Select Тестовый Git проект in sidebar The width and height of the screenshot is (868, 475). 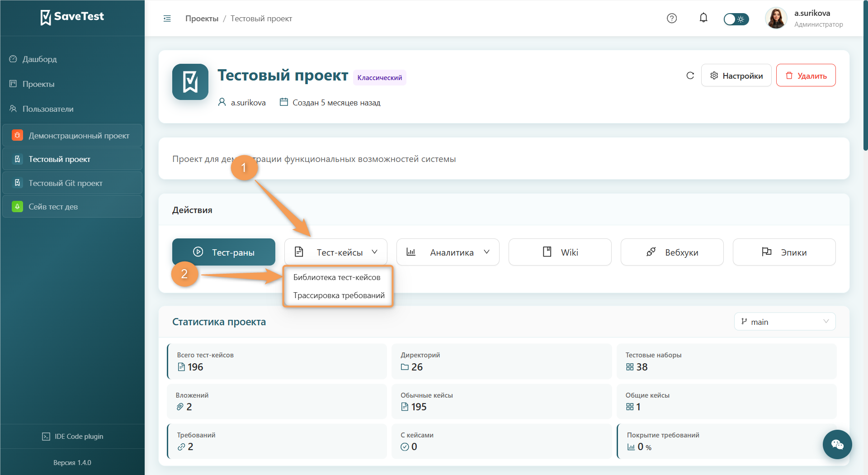[x=72, y=183]
